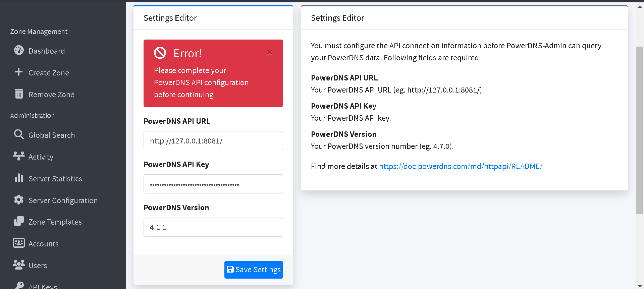Click the Zone Templates copy icon

(19, 221)
